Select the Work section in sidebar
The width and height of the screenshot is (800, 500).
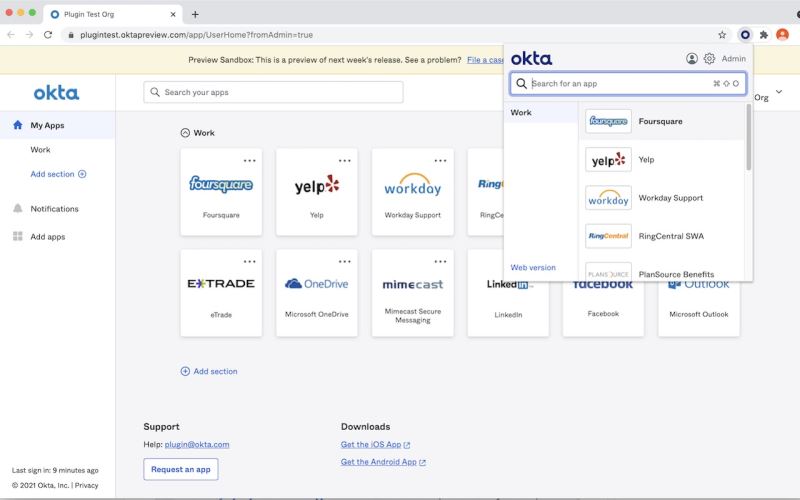pyautogui.click(x=40, y=149)
